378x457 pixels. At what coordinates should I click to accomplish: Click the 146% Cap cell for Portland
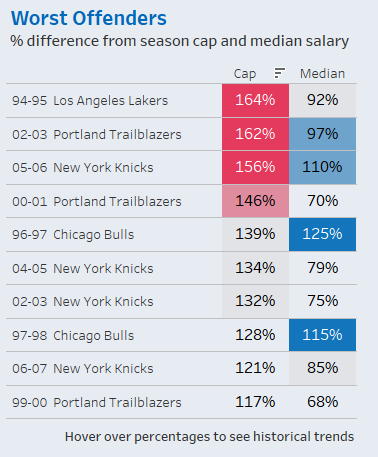255,201
